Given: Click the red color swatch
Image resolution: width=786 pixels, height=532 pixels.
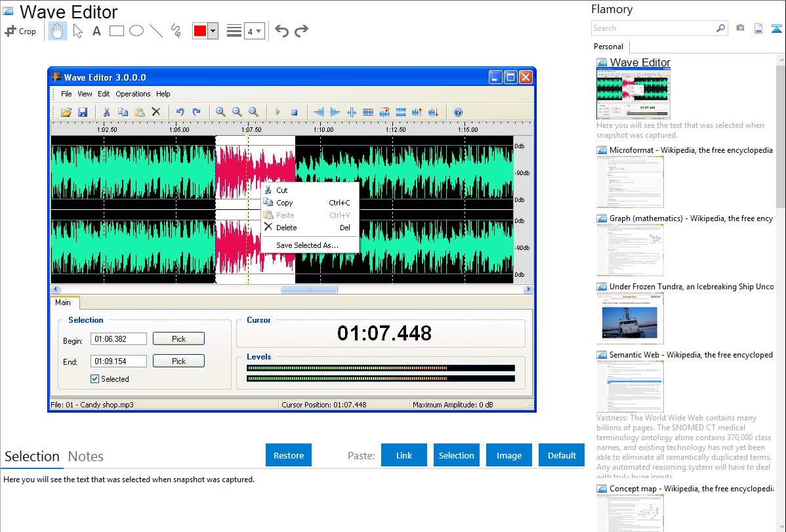Looking at the screenshot, I should coord(200,31).
